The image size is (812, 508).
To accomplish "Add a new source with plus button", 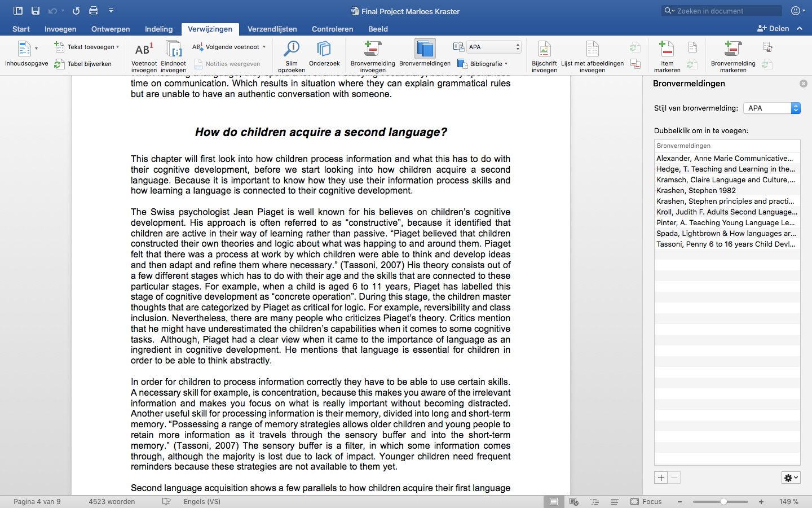I will (x=661, y=478).
